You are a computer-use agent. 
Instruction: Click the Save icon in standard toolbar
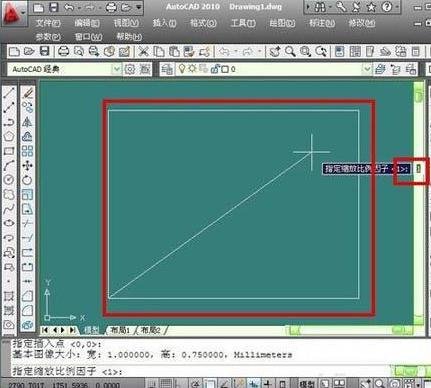(x=44, y=51)
